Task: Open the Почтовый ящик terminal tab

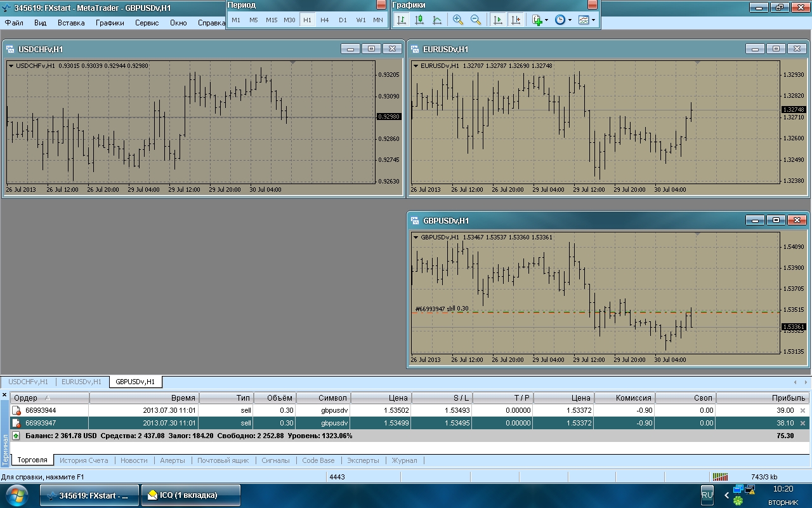Action: (223, 460)
